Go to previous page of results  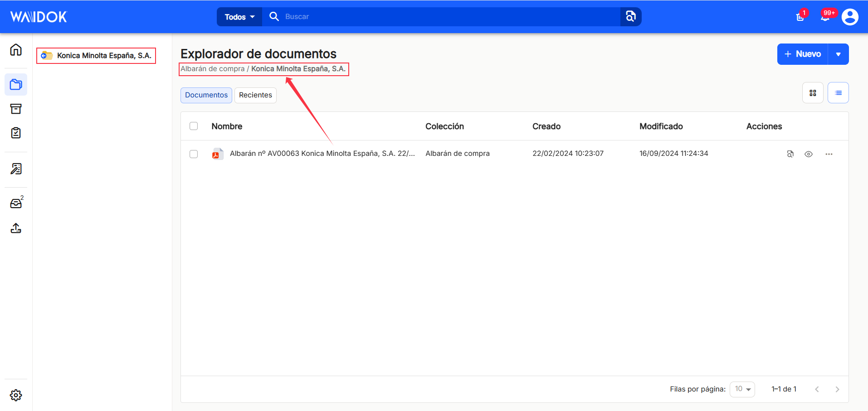[817, 389]
